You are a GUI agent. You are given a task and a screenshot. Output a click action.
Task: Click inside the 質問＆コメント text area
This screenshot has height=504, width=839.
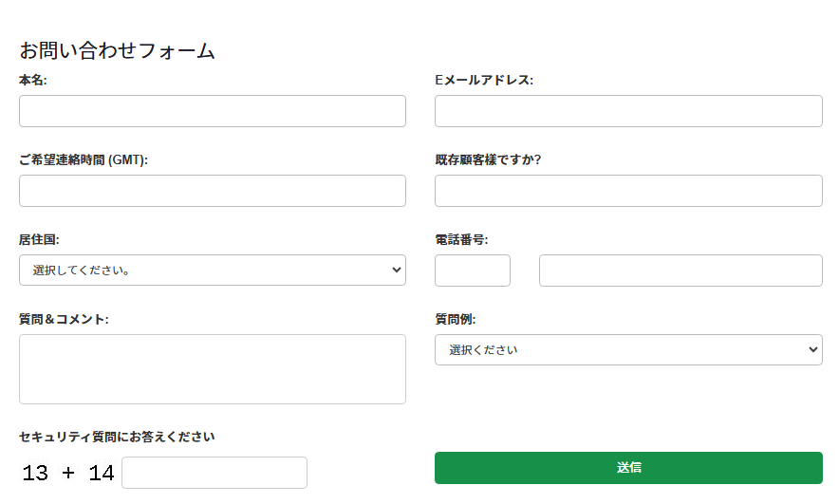(212, 368)
